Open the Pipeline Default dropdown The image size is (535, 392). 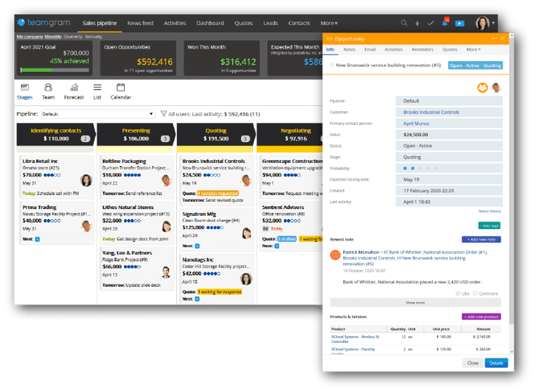pos(98,114)
